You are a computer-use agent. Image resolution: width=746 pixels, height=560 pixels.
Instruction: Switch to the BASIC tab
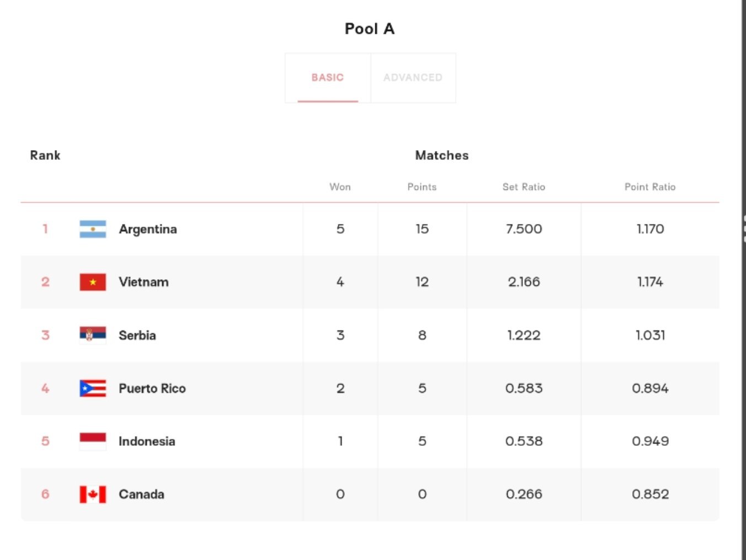328,78
